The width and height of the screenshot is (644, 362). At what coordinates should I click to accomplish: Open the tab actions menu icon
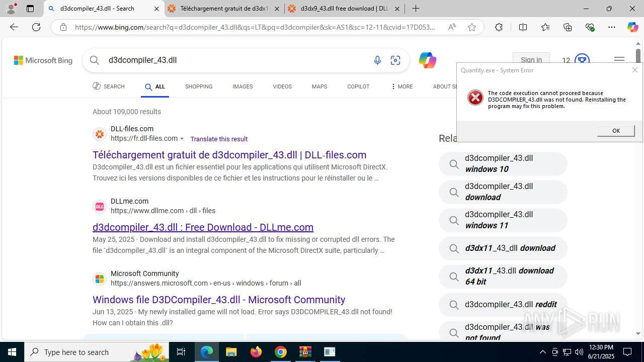tap(30, 9)
